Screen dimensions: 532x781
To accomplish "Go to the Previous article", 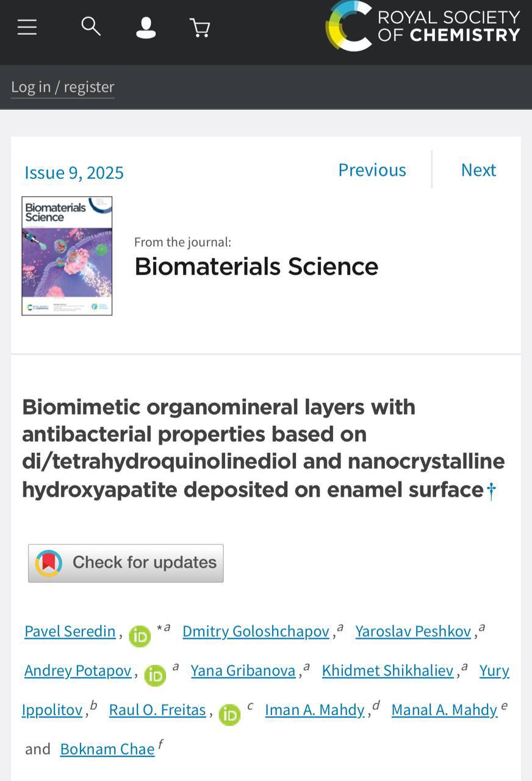I will pos(372,170).
